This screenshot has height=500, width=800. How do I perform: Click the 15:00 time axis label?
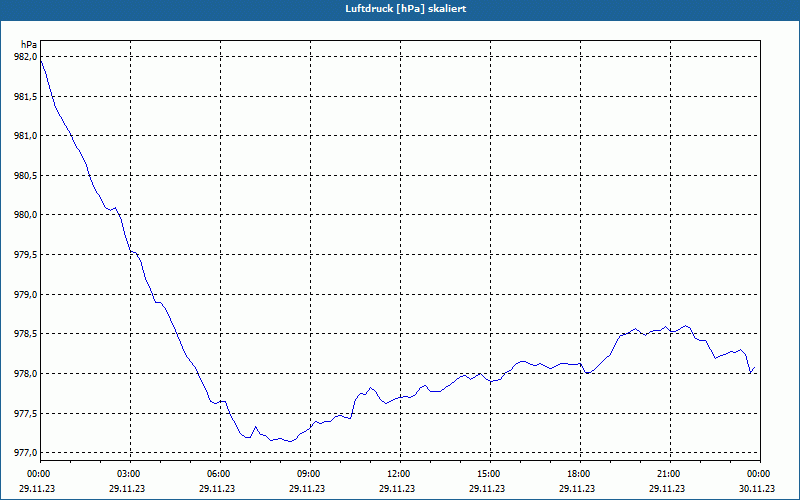point(488,474)
